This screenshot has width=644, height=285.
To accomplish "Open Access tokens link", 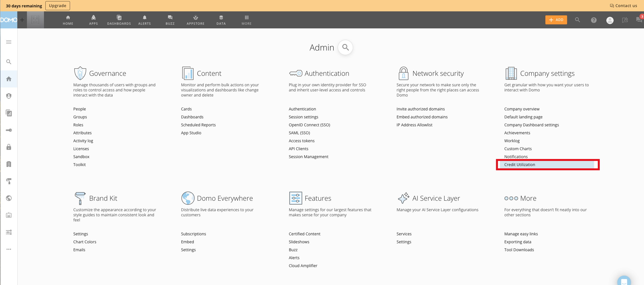I will pyautogui.click(x=302, y=141).
